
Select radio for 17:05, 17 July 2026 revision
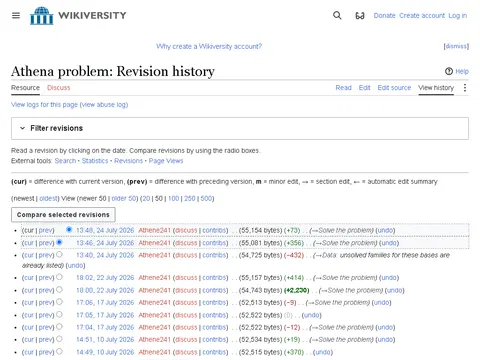click(59, 314)
